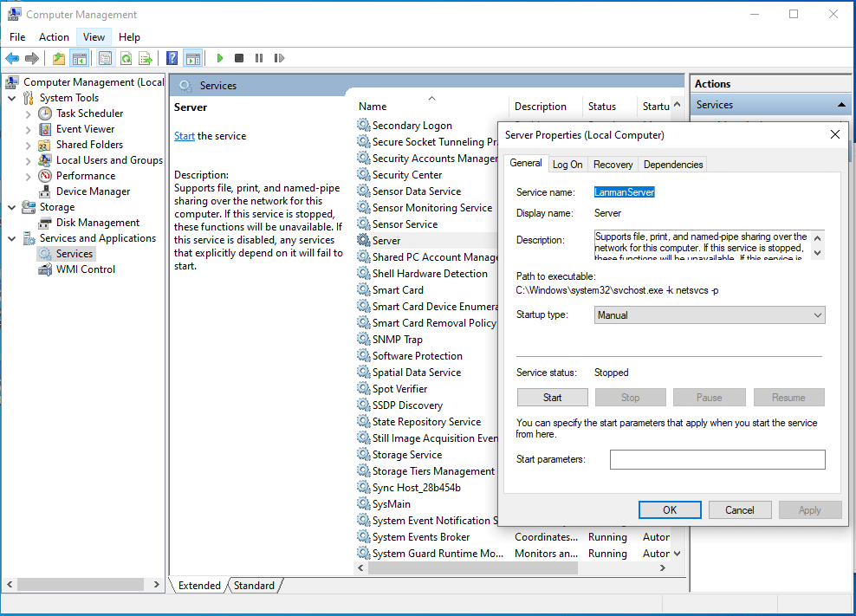Click the Pause Service toolbar icon
This screenshot has width=856, height=616.
coord(259,58)
